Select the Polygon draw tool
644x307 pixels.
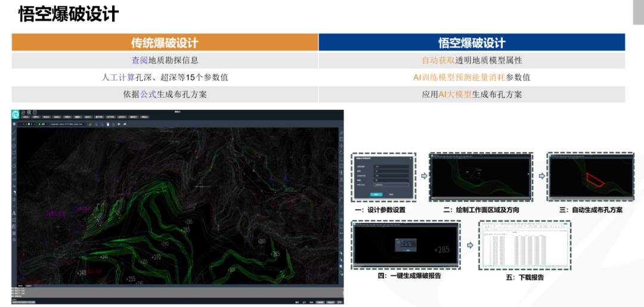point(14,146)
